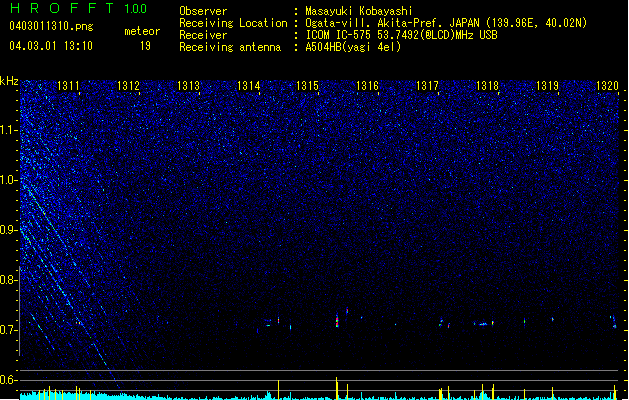
Task: Click the 1315 time marker
Action: pyautogui.click(x=307, y=86)
